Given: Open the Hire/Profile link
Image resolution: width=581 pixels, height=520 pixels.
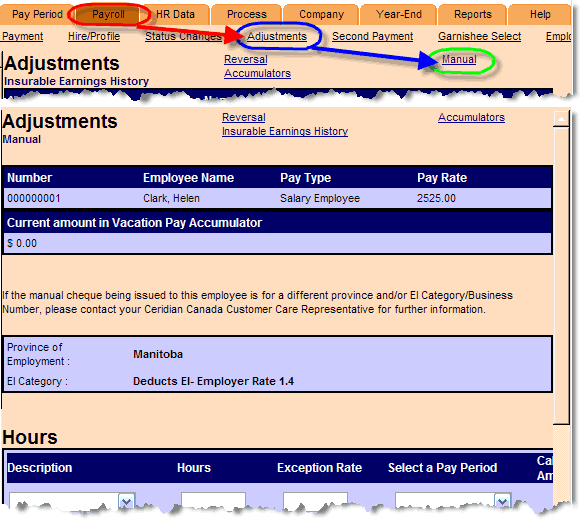Looking at the screenshot, I should coord(94,36).
